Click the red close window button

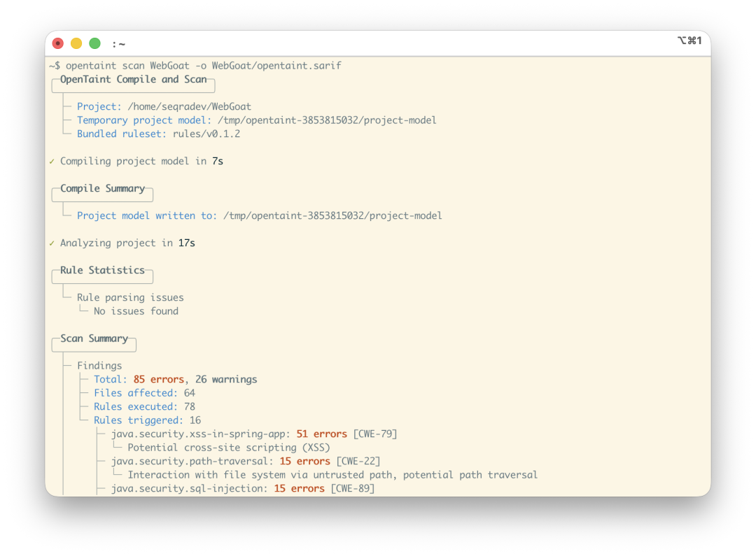pyautogui.click(x=58, y=43)
